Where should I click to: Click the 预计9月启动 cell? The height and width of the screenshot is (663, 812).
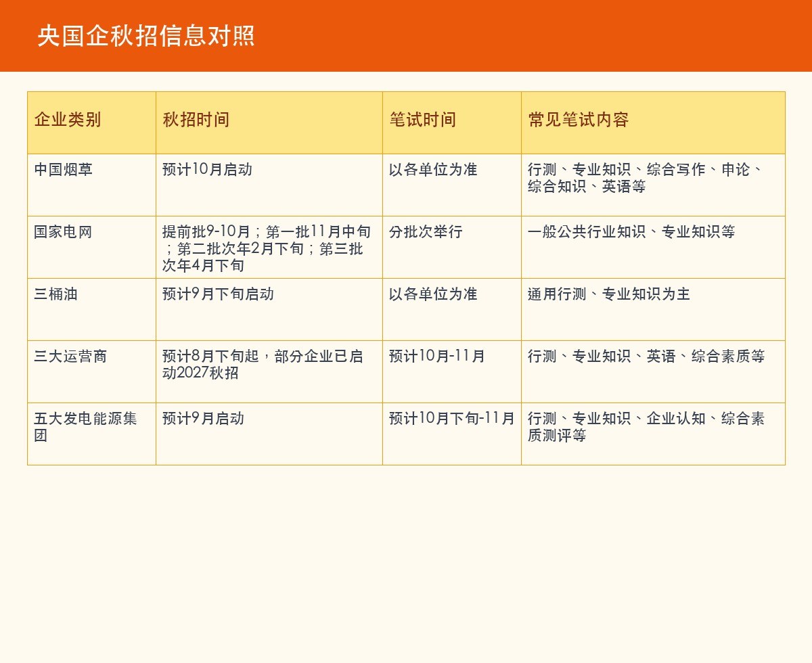tap(269, 434)
